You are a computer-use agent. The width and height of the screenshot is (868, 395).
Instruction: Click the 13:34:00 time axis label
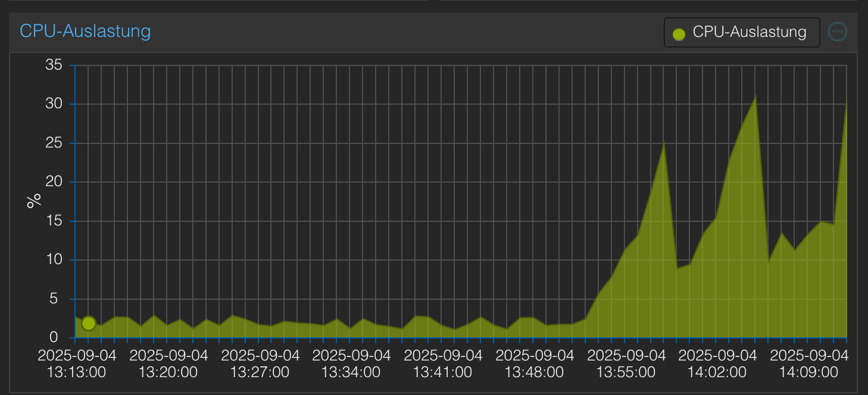[351, 364]
